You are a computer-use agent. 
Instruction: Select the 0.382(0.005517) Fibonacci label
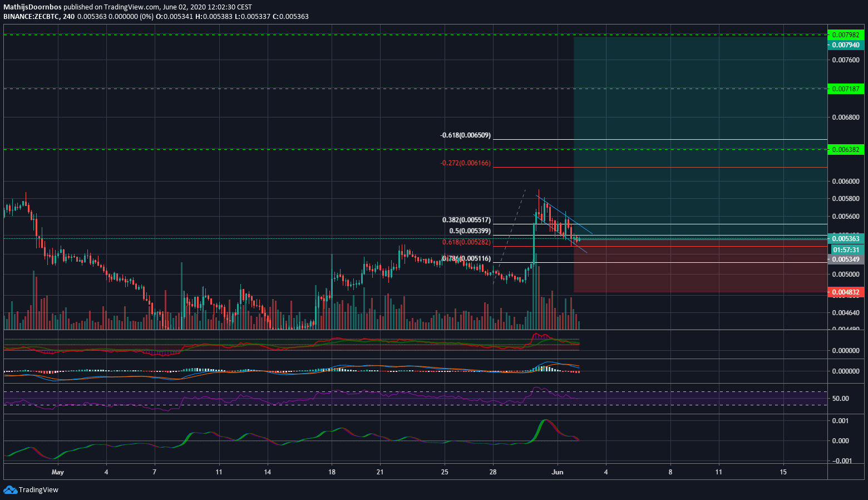(466, 220)
